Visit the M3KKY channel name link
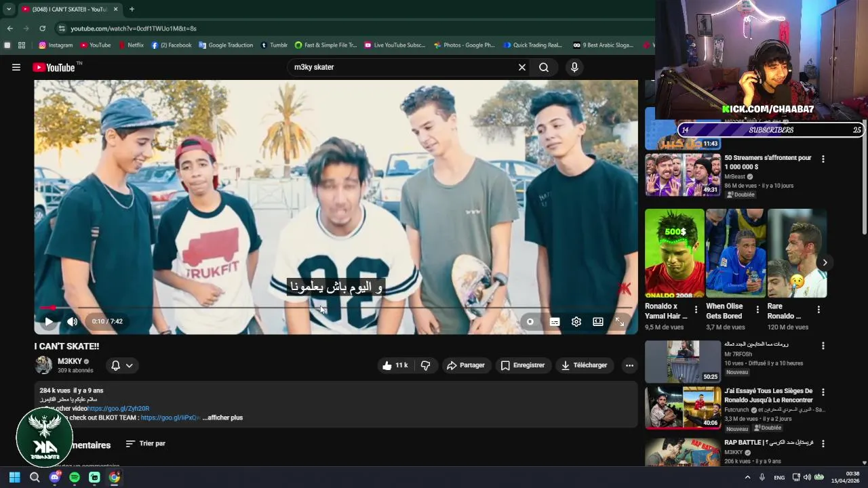 (69, 361)
